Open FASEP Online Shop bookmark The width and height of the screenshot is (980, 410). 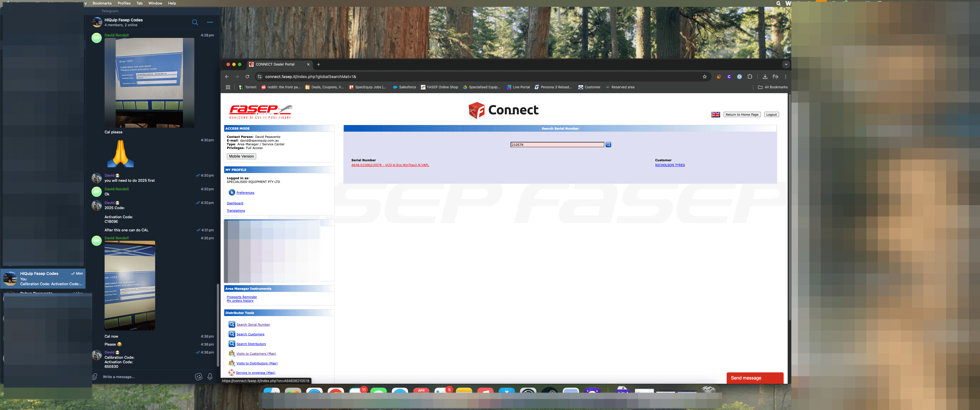(439, 87)
